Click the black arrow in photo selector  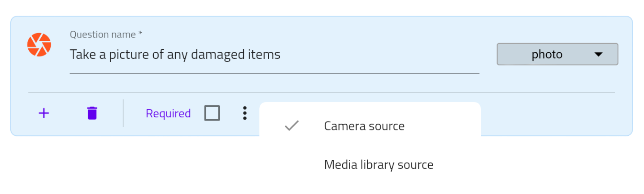(598, 55)
